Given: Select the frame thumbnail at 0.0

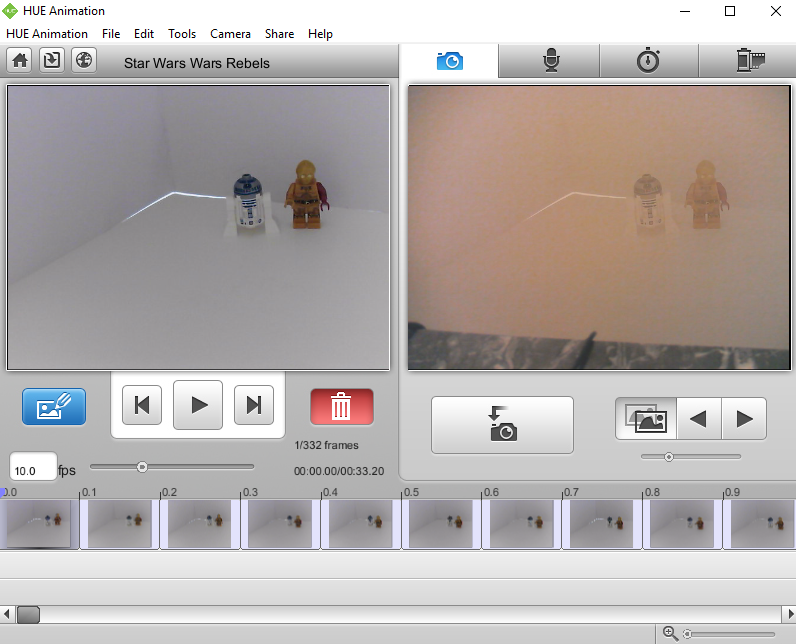Looking at the screenshot, I should coord(40,524).
